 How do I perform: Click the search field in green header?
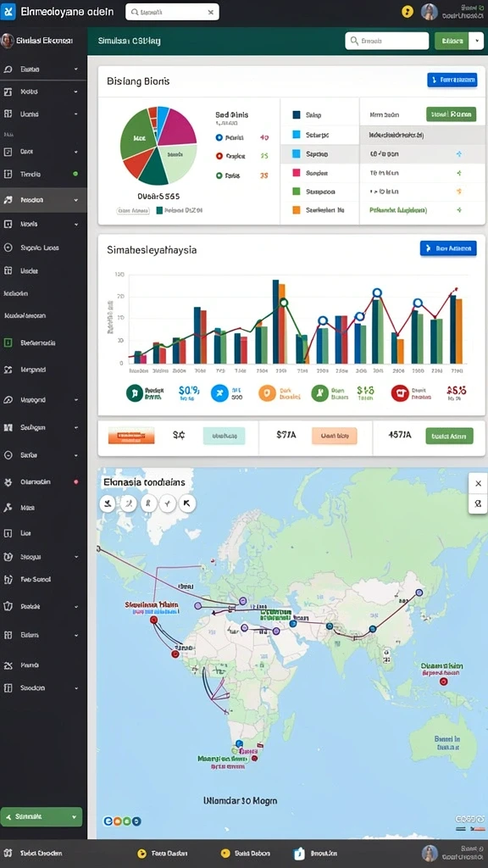[386, 41]
